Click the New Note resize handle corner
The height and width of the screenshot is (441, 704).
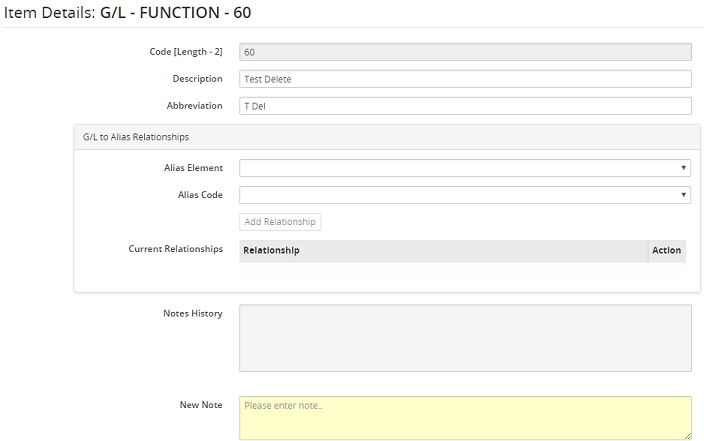[687, 436]
